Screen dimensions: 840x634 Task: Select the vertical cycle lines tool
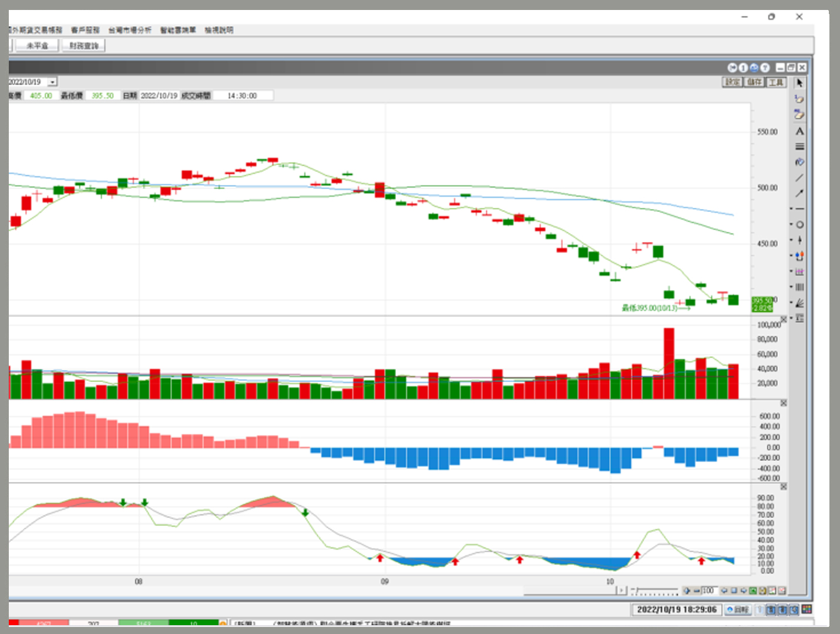coord(800,287)
